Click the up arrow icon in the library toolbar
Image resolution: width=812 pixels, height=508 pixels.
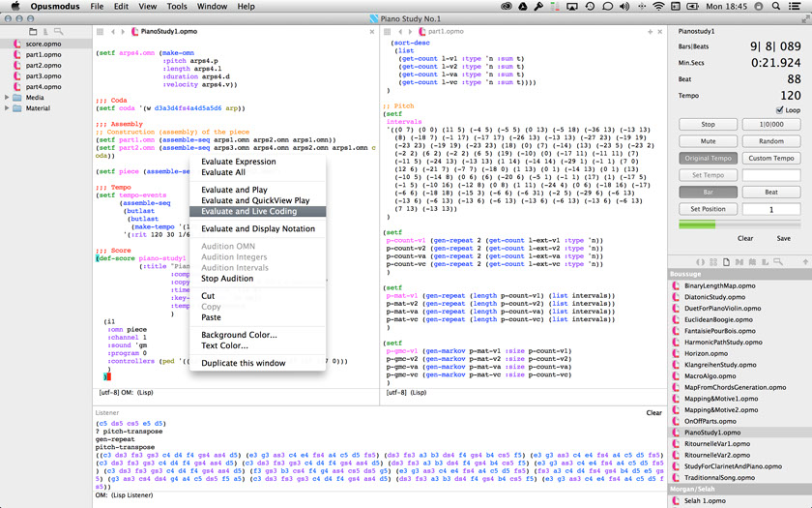(804, 262)
